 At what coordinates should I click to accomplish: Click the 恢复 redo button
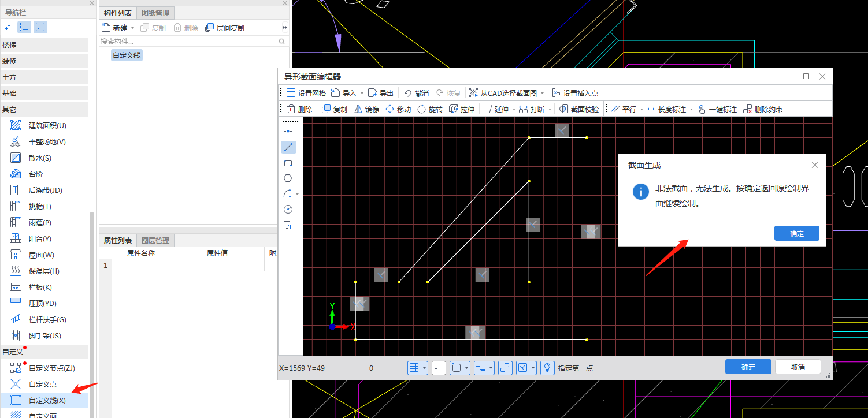(x=448, y=93)
